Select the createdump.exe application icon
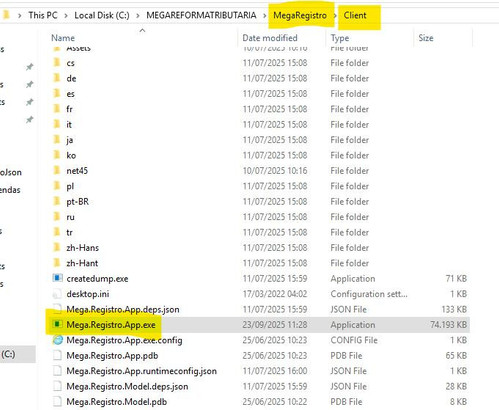The image size is (499, 410). (57, 278)
